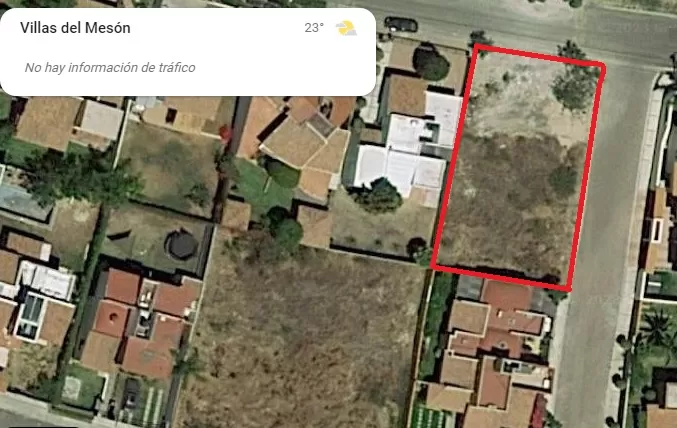Click the big empty field at bottom center

302,337
